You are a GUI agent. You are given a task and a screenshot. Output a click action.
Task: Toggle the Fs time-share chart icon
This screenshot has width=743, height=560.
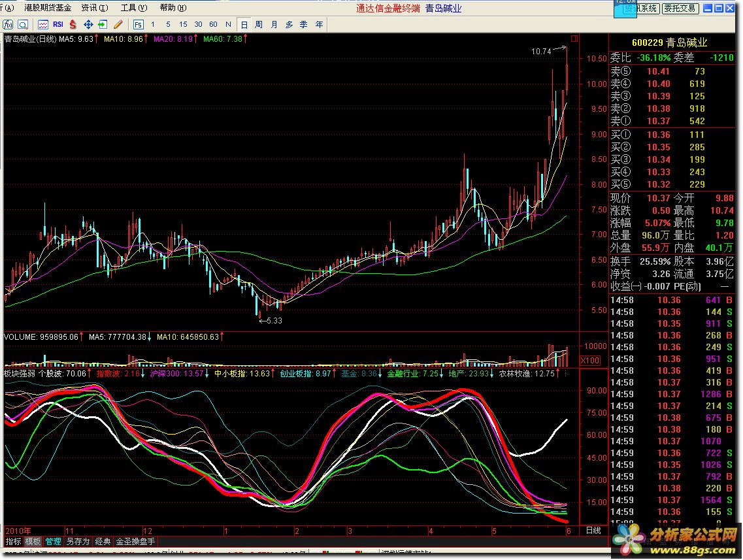pyautogui.click(x=139, y=25)
